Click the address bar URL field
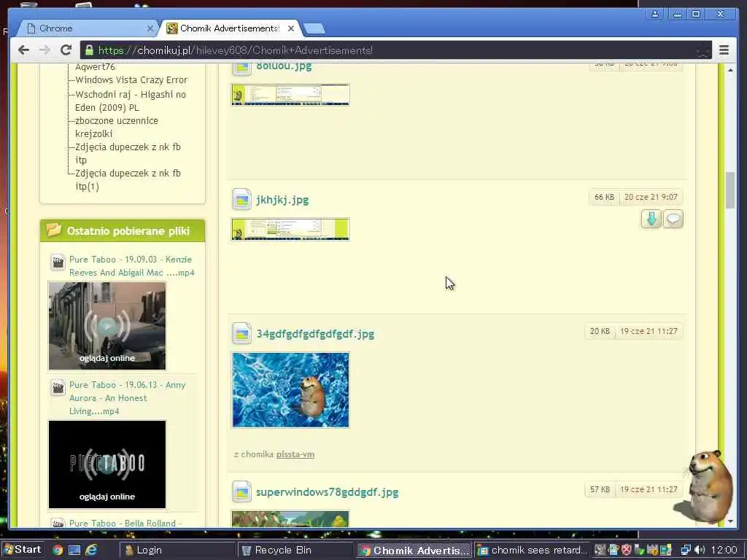 [x=396, y=50]
